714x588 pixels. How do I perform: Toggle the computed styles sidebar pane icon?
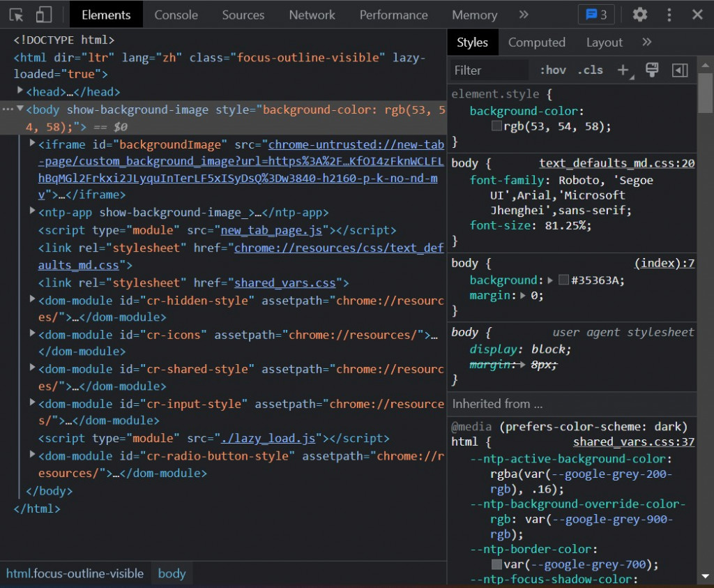(680, 70)
